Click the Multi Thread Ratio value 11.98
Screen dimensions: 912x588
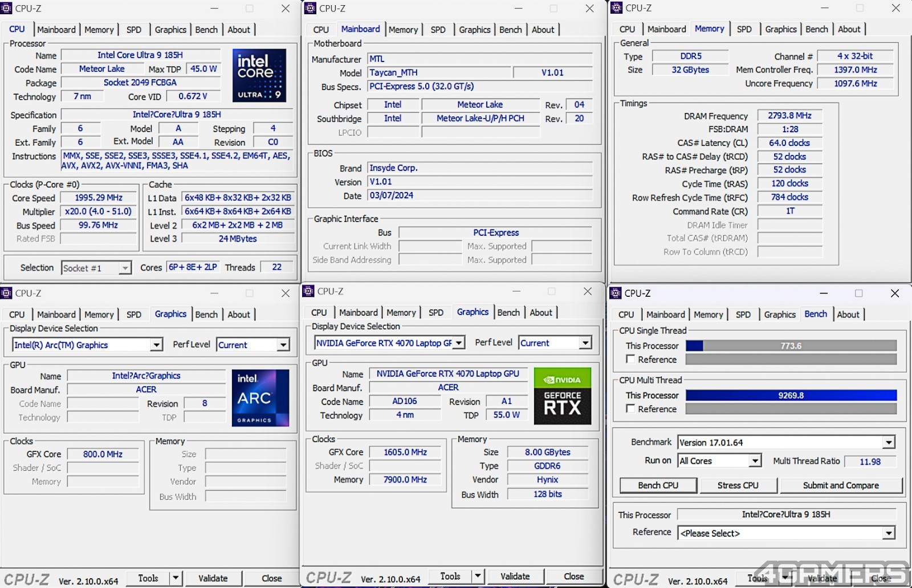[x=870, y=462]
